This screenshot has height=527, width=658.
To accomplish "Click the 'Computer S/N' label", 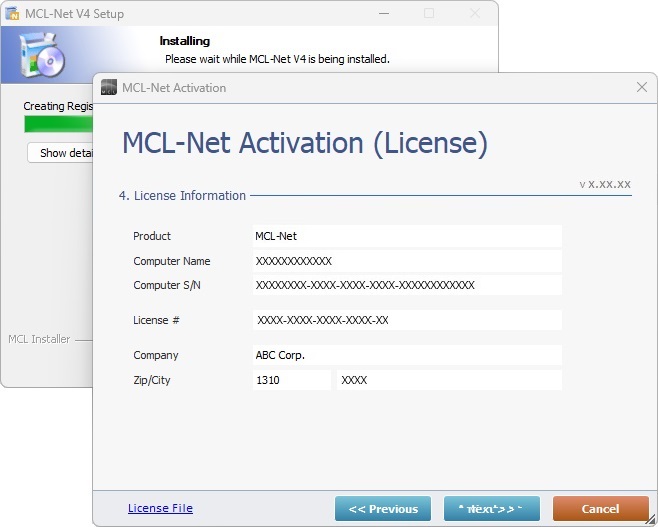I will coord(167,285).
